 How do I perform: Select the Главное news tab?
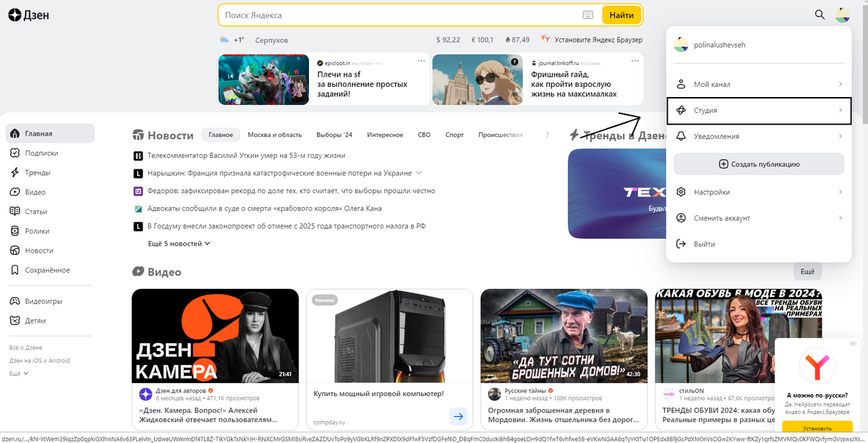point(221,135)
